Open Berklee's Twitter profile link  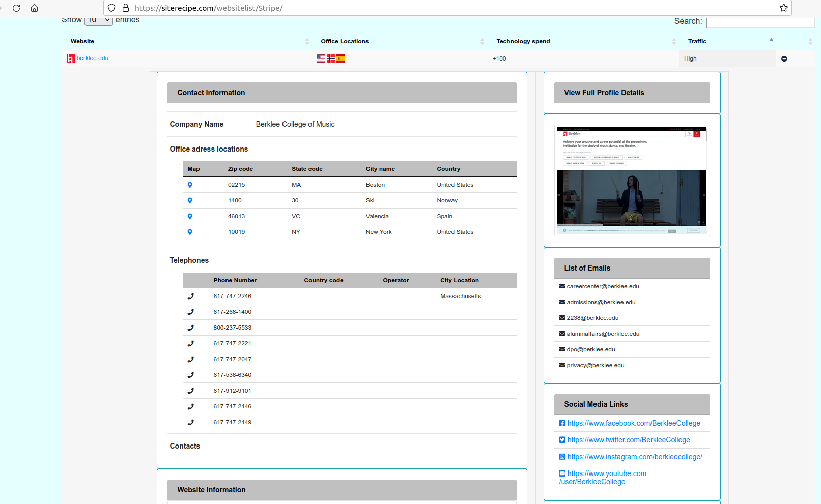(629, 440)
